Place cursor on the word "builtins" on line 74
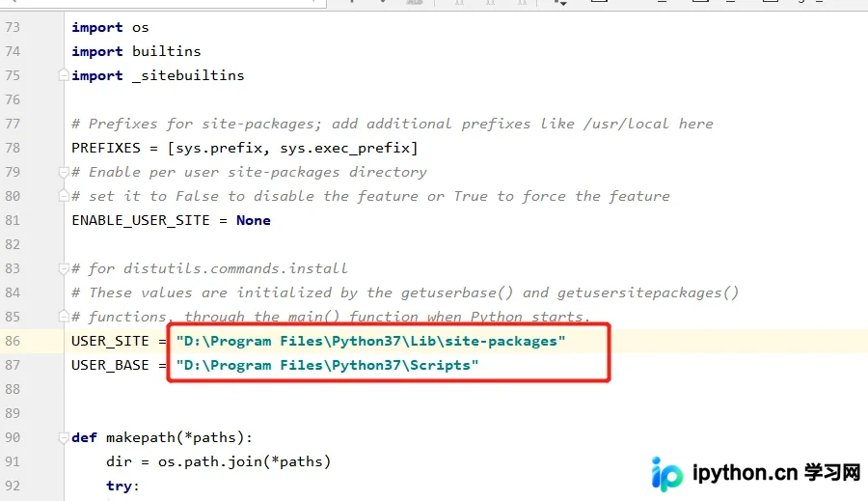This screenshot has height=501, width=868. [166, 51]
